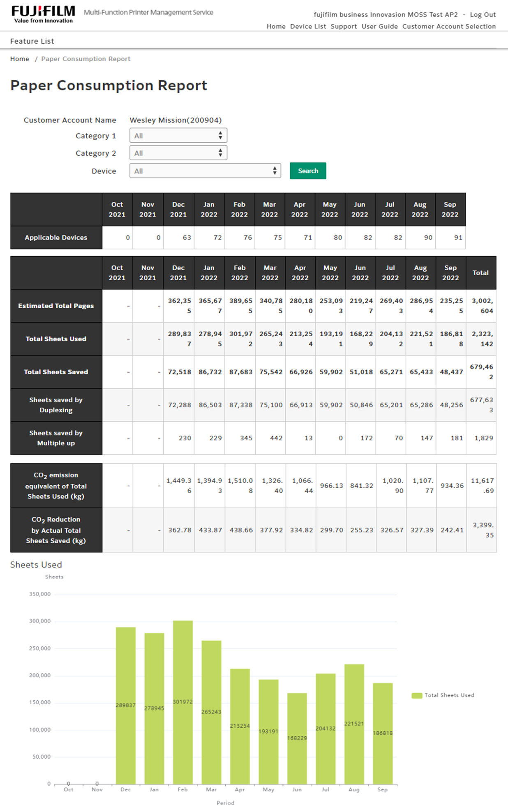Click the Total column header in table
The image size is (508, 812).
(x=480, y=273)
